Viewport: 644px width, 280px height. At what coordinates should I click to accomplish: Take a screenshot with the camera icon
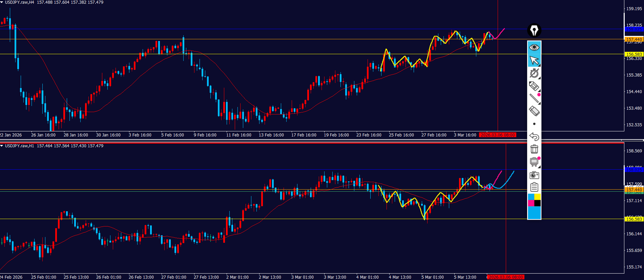coord(534,175)
